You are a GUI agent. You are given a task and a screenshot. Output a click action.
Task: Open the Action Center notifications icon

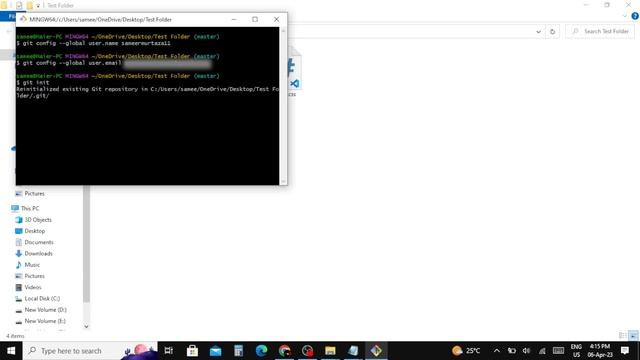[x=625, y=351]
